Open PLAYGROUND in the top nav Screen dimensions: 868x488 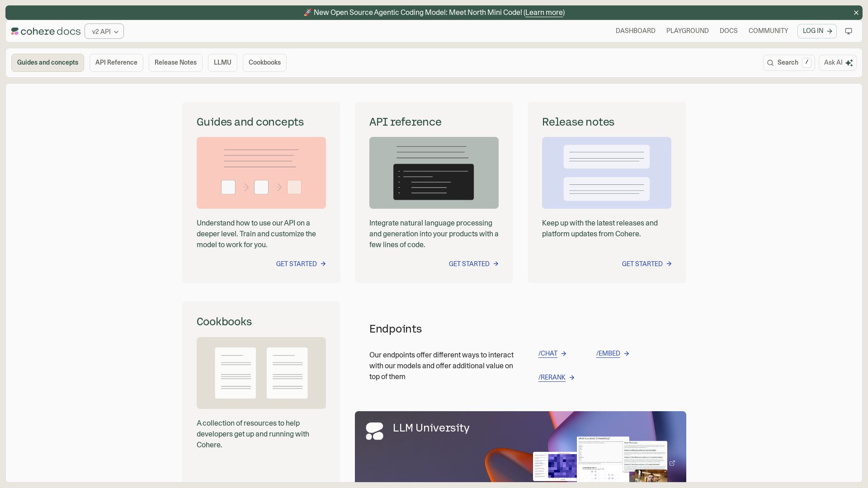[x=687, y=31]
